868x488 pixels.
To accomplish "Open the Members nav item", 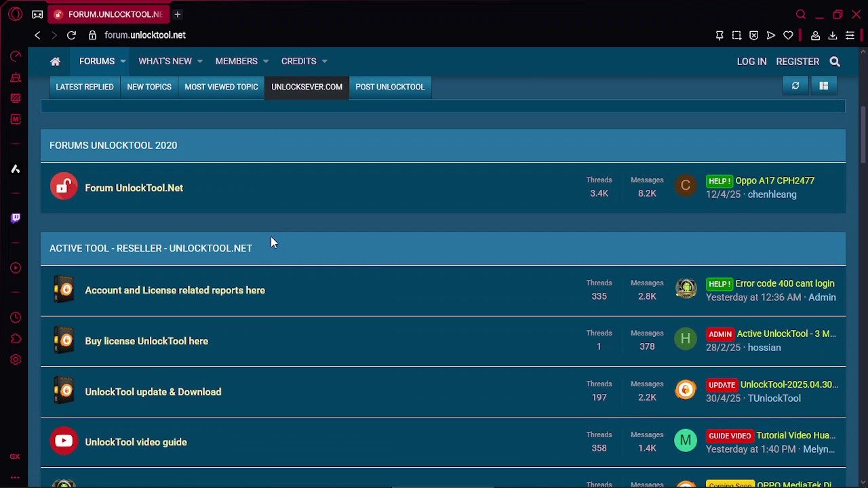I will [x=236, y=61].
